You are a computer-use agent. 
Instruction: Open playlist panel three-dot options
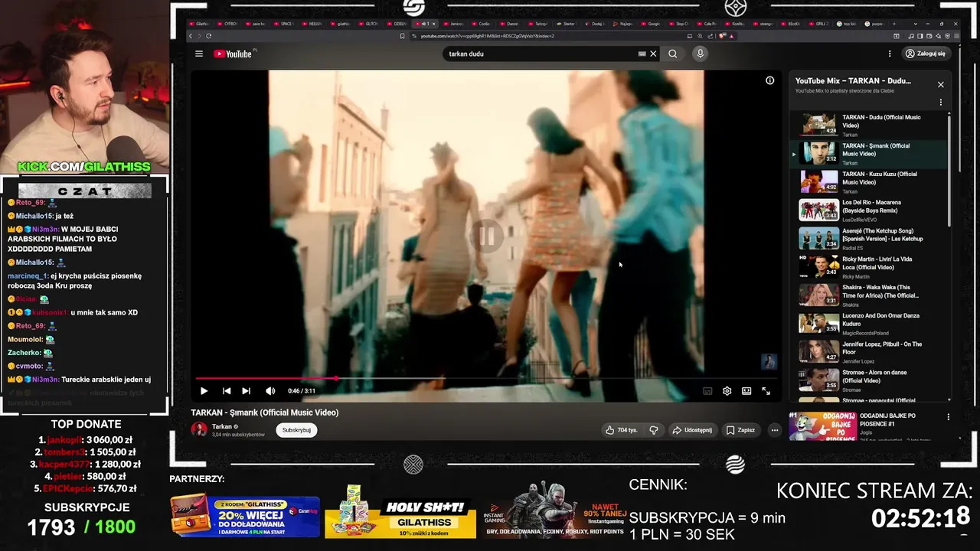click(x=941, y=102)
